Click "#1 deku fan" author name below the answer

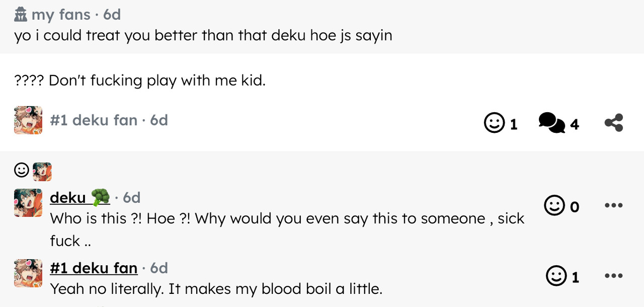[94, 120]
